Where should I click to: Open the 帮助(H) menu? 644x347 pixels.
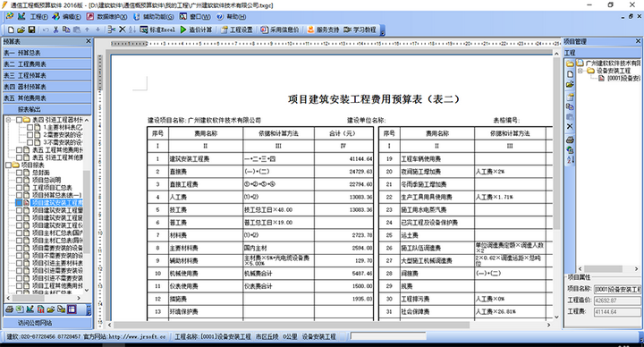point(236,17)
